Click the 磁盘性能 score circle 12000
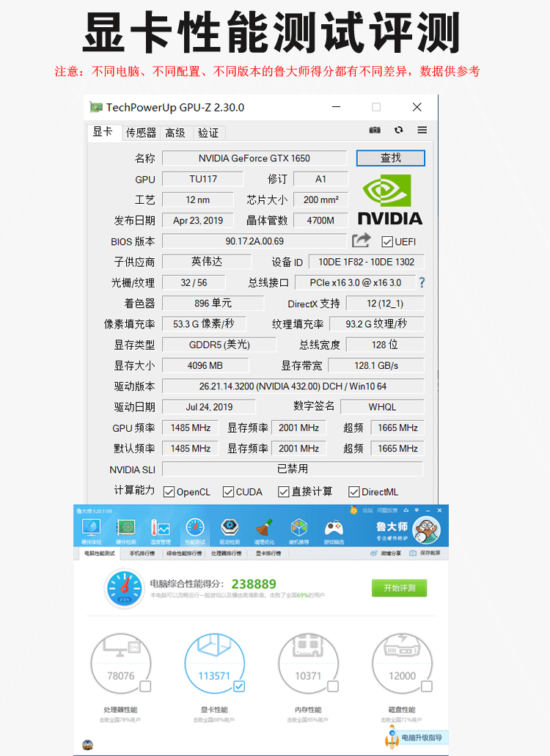This screenshot has height=756, width=550. click(x=402, y=664)
